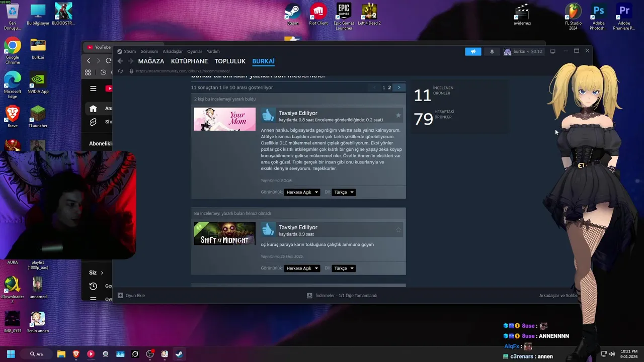Open language dropdown on Shift at Midnight review
Screen dimensions: 644x362
pos(344,268)
